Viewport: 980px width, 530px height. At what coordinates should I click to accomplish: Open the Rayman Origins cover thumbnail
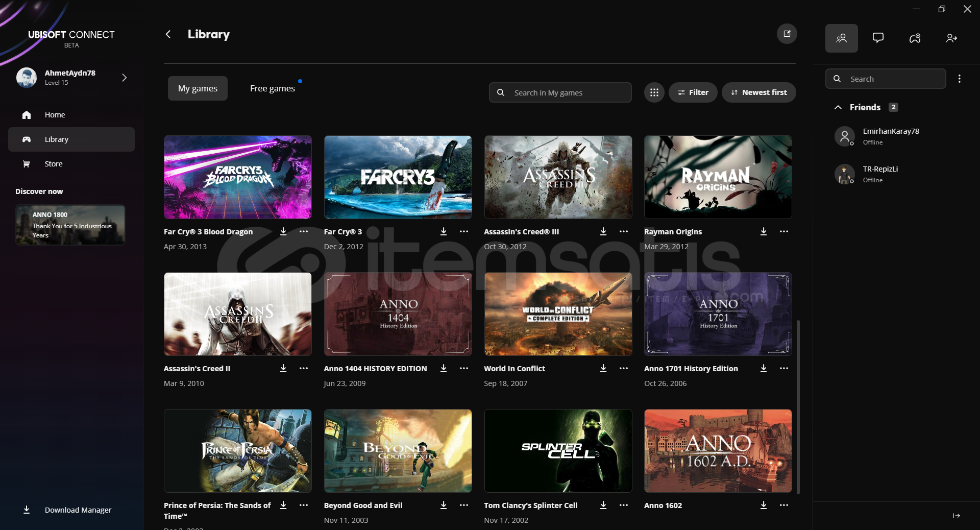(718, 177)
